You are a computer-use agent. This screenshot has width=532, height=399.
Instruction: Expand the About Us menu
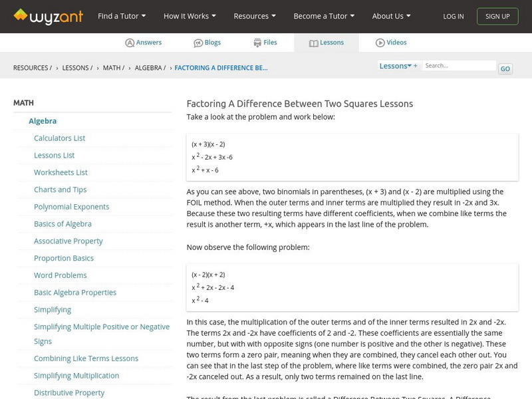coord(391,16)
